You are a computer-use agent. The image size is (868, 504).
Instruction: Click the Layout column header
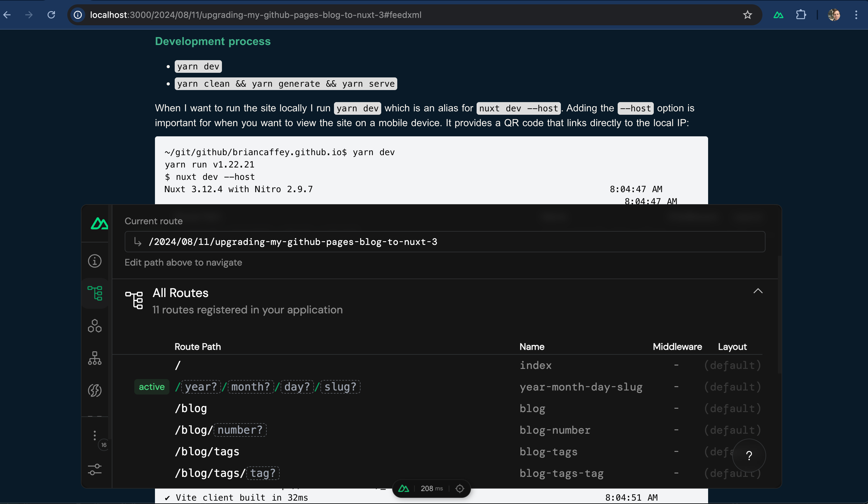732,346
